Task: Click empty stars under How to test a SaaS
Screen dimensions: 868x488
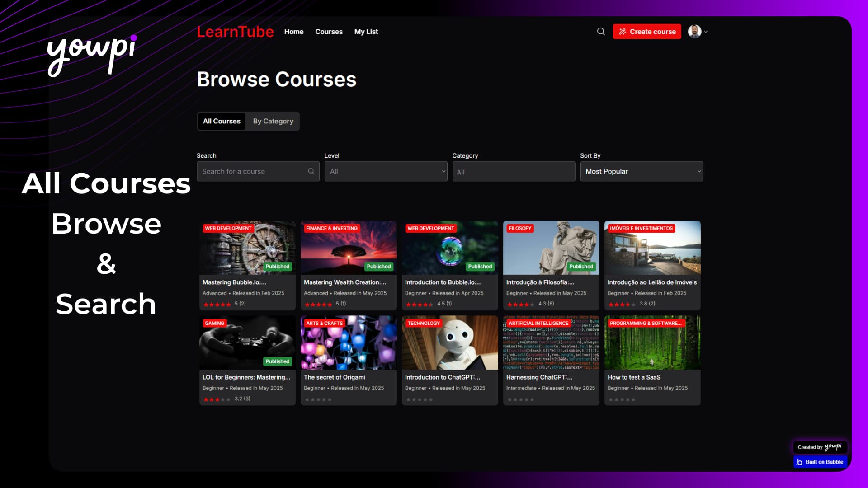Action: 622,399
